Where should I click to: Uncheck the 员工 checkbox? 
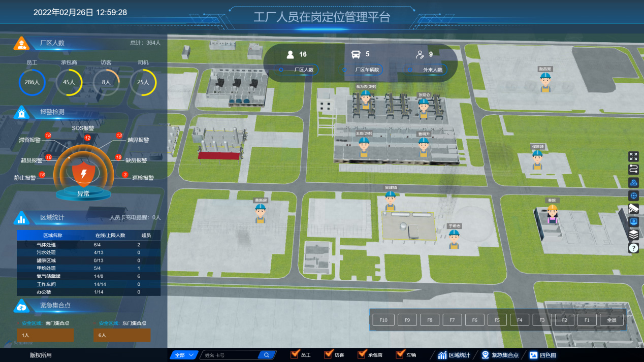click(x=294, y=354)
